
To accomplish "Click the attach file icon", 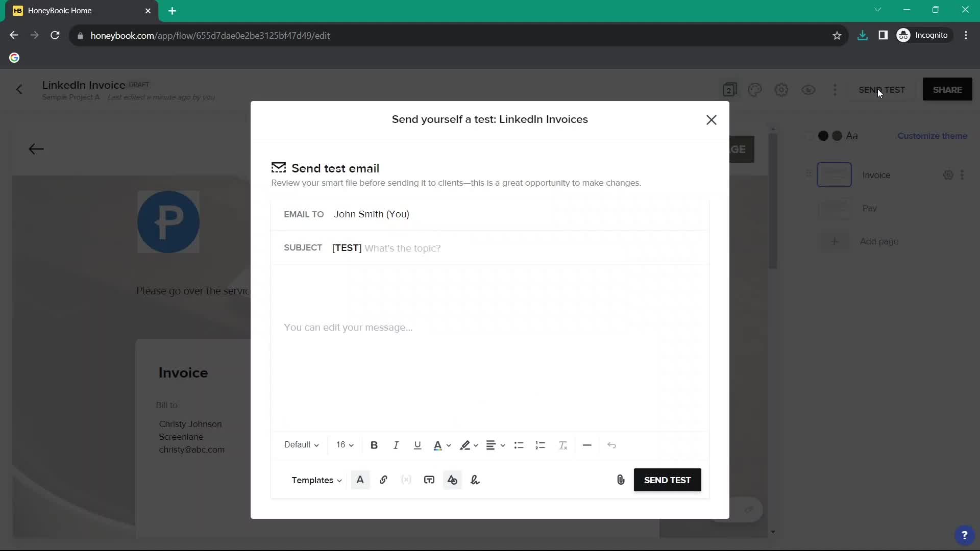I will pyautogui.click(x=621, y=480).
